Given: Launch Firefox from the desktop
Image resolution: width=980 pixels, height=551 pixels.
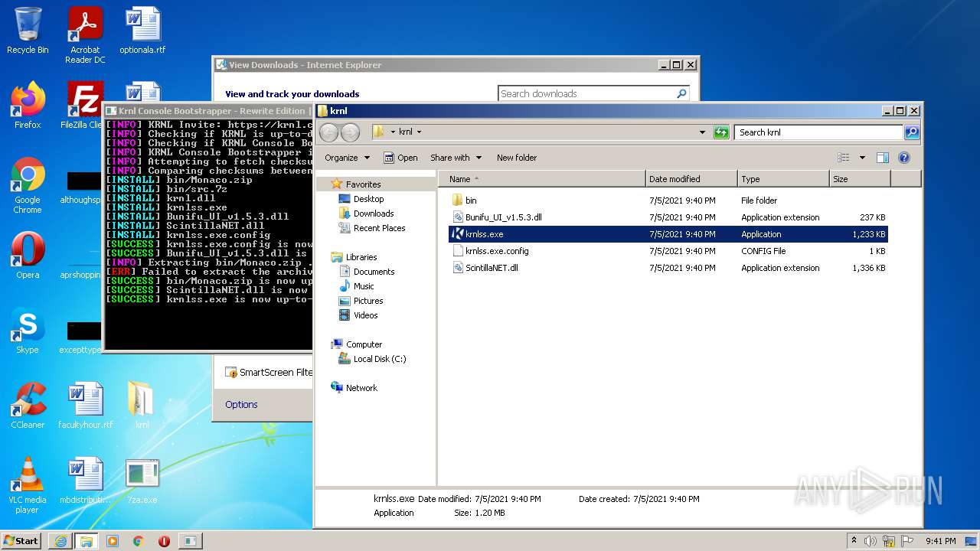Looking at the screenshot, I should (28, 106).
